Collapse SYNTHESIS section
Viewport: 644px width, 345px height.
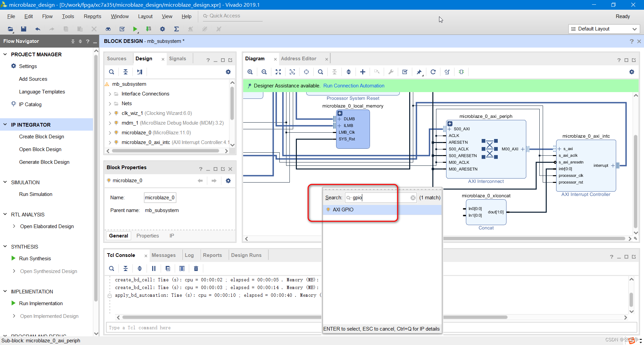point(5,247)
